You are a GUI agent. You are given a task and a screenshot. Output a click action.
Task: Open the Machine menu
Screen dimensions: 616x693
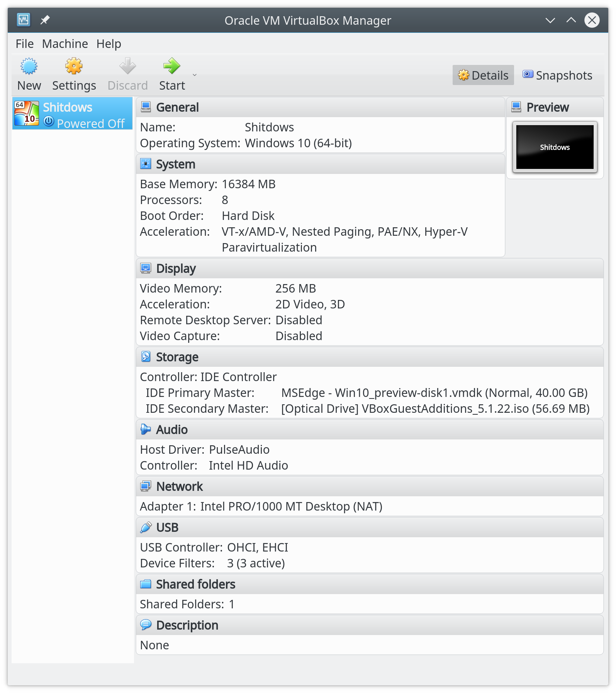(x=65, y=44)
